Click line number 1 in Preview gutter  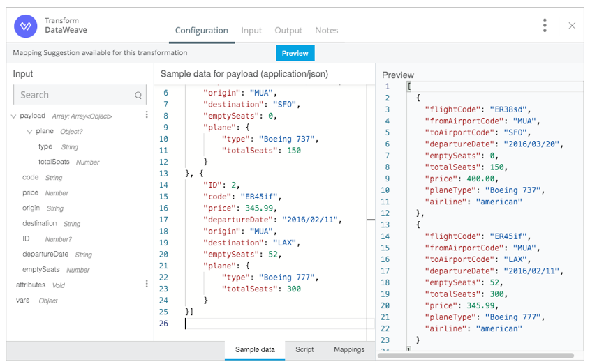(x=388, y=86)
